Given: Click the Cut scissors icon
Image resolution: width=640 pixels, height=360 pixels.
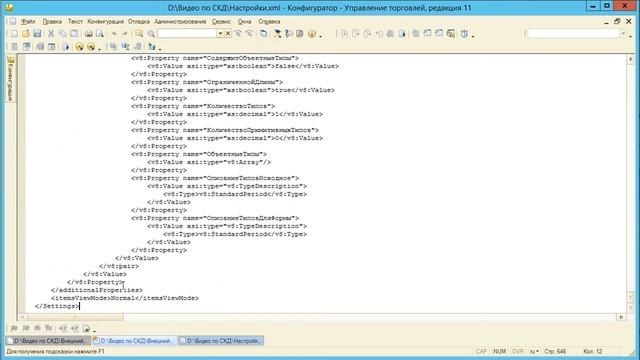Looking at the screenshot, I should [51, 33].
